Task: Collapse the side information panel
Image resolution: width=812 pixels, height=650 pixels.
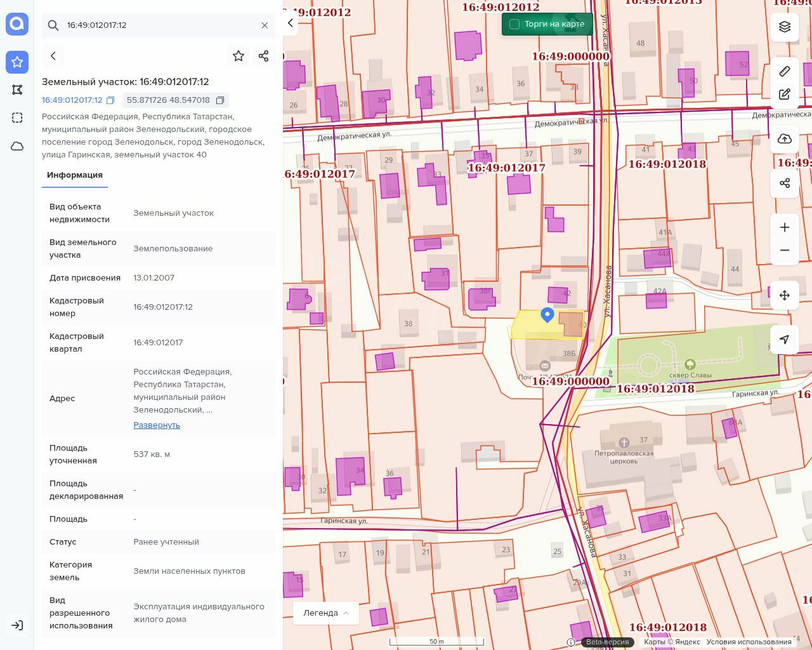Action: (x=291, y=23)
